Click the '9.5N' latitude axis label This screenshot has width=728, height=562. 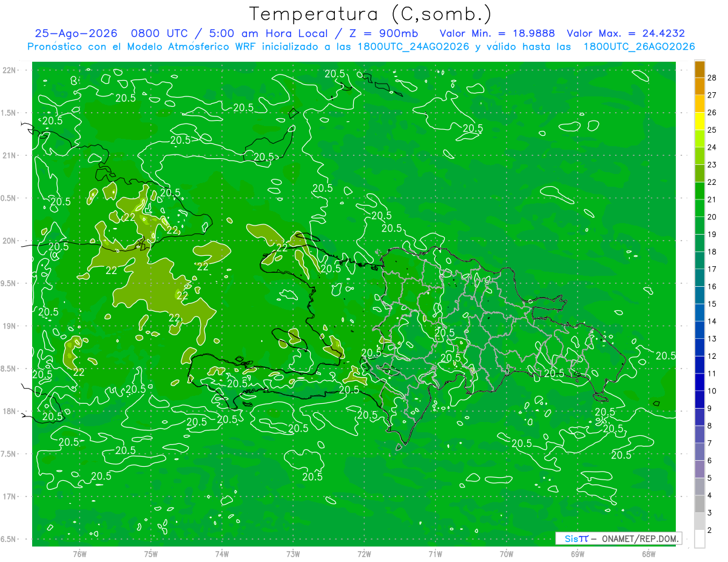click(8, 284)
